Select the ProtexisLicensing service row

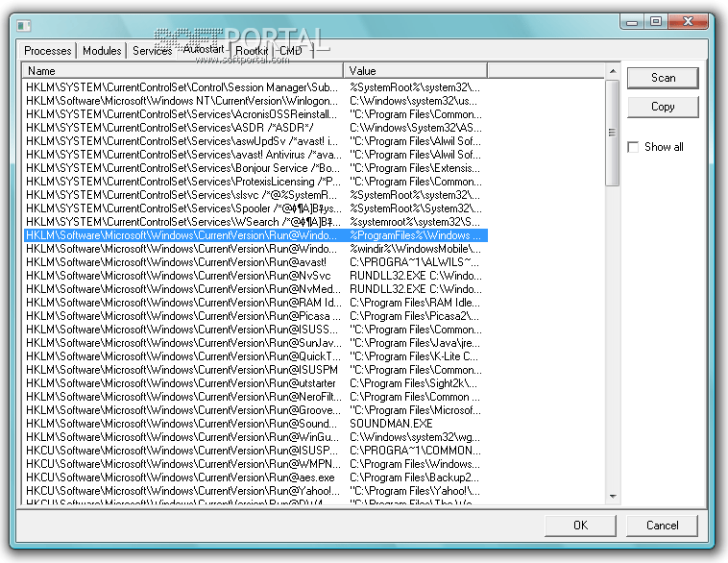[255, 182]
